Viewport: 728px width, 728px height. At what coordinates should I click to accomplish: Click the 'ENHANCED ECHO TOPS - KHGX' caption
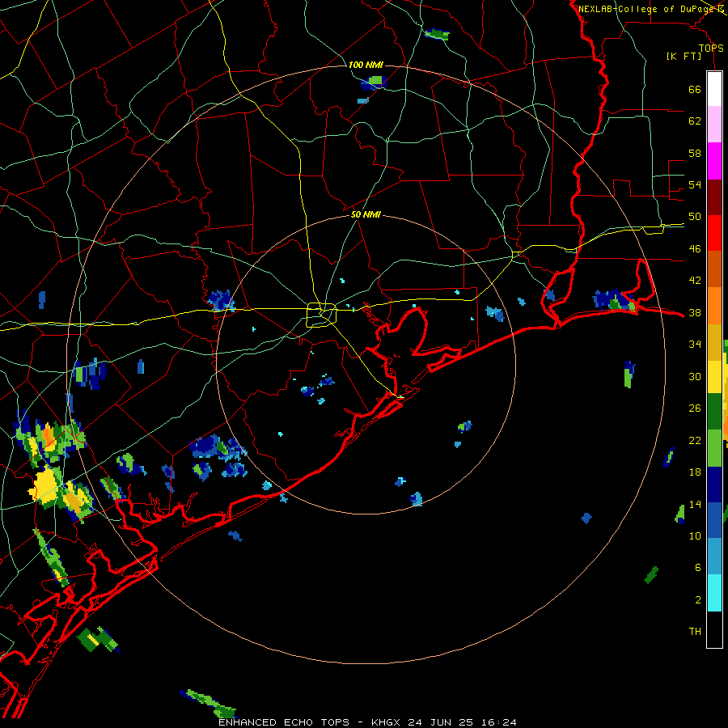[311, 722]
